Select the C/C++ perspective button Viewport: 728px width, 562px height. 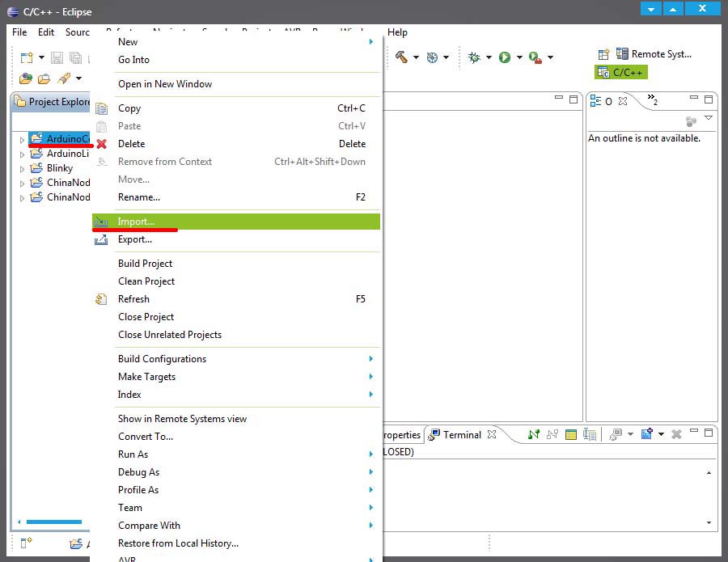coord(620,73)
